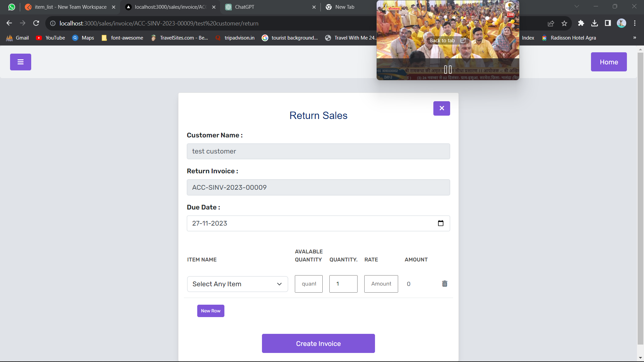Open Chrome downloads icon
This screenshot has width=644, height=362.
(x=594, y=23)
